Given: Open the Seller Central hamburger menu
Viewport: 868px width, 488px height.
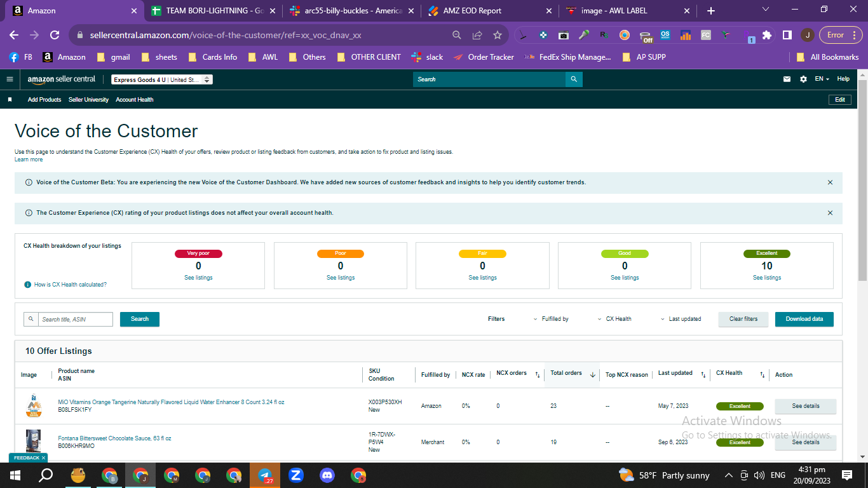Looking at the screenshot, I should [x=10, y=79].
